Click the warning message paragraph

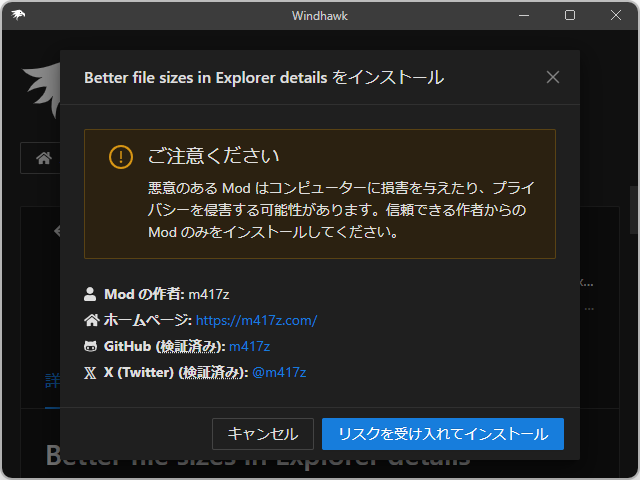(341, 210)
